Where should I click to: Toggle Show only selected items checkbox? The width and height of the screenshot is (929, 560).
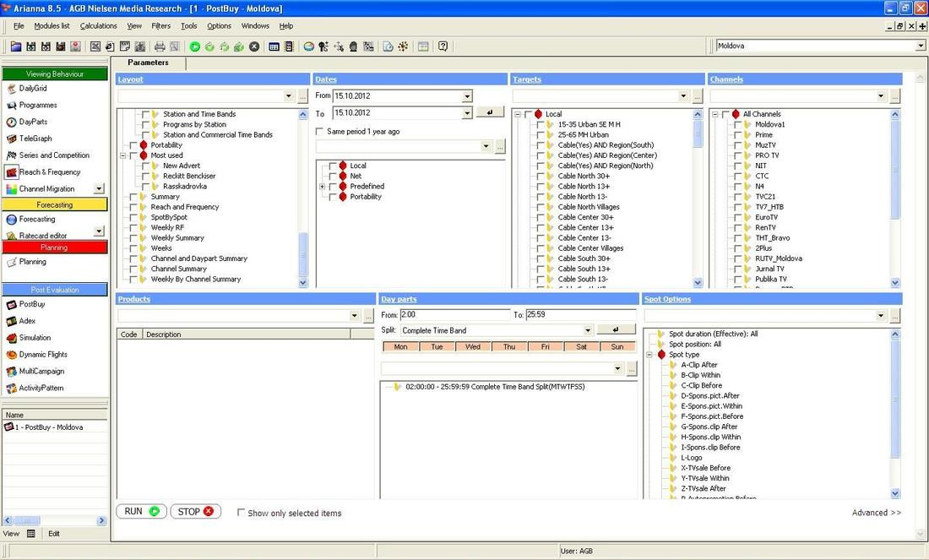pos(242,513)
